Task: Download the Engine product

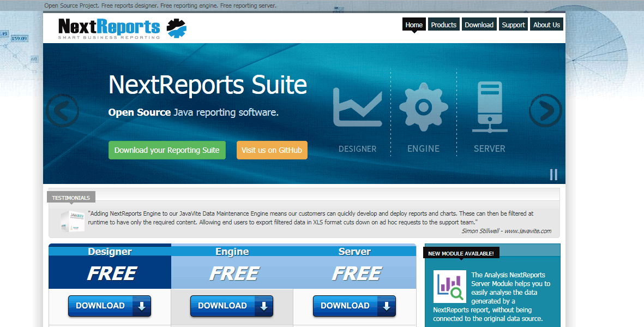Action: pos(232,306)
